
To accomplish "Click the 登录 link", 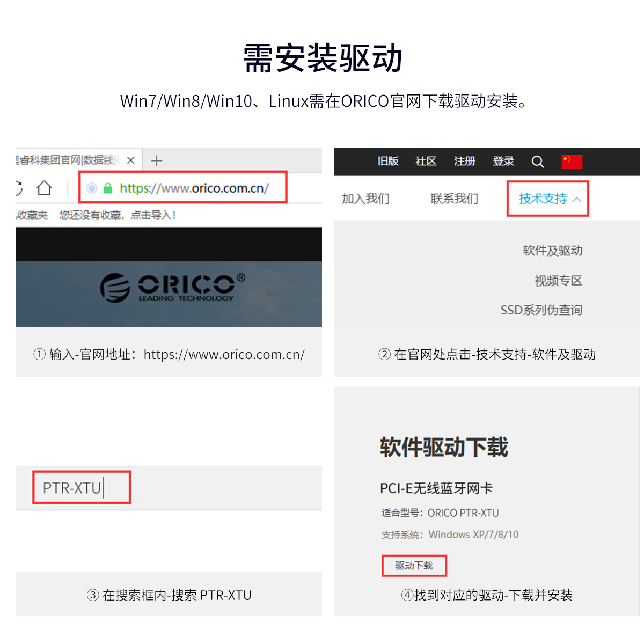I will click(x=503, y=161).
